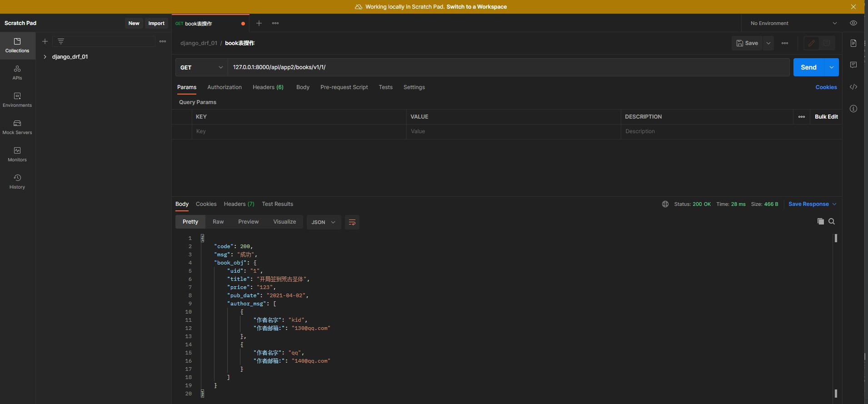Open the GET method dropdown
This screenshot has height=404, width=868.
(202, 67)
